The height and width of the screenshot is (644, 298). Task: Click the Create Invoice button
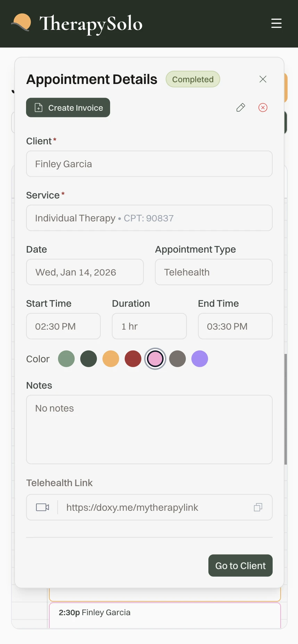[68, 108]
